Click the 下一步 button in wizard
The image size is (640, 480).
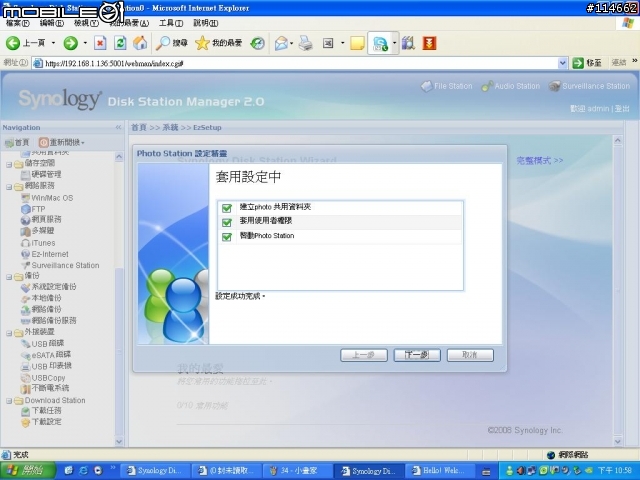tap(417, 355)
